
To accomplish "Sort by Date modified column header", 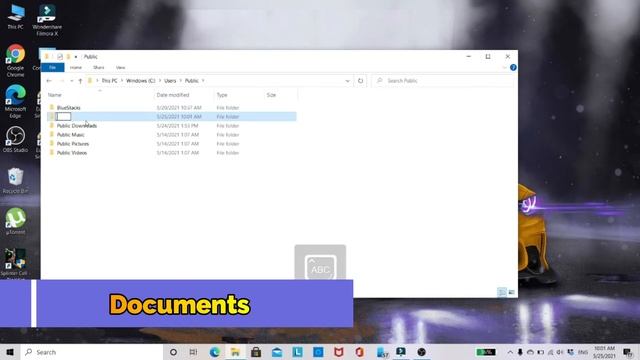I will coord(173,95).
